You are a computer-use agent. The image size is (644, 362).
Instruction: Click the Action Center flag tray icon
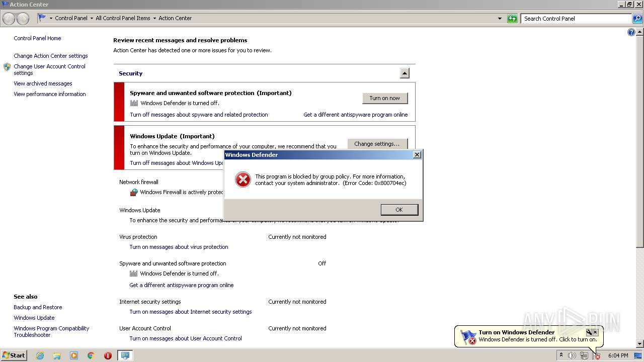(x=596, y=355)
